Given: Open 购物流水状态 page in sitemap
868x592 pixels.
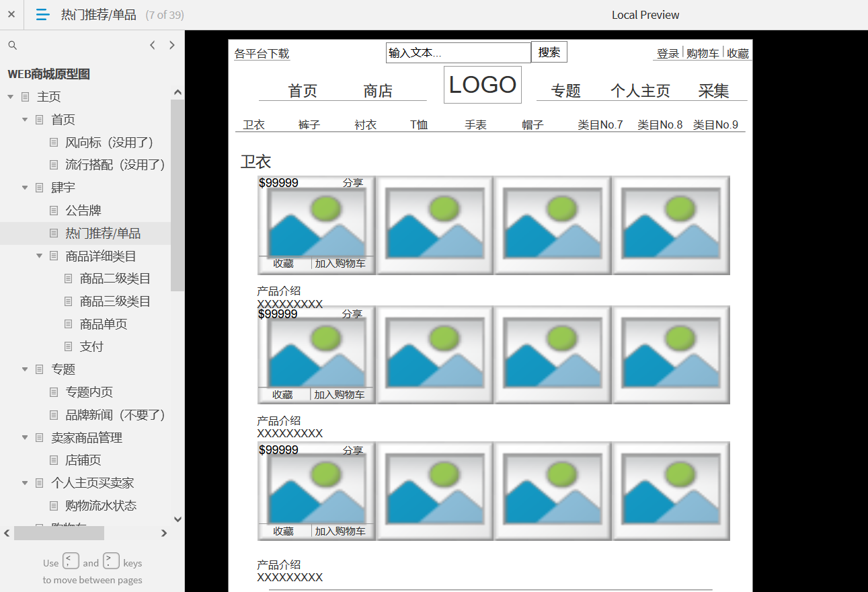Looking at the screenshot, I should [x=101, y=505].
